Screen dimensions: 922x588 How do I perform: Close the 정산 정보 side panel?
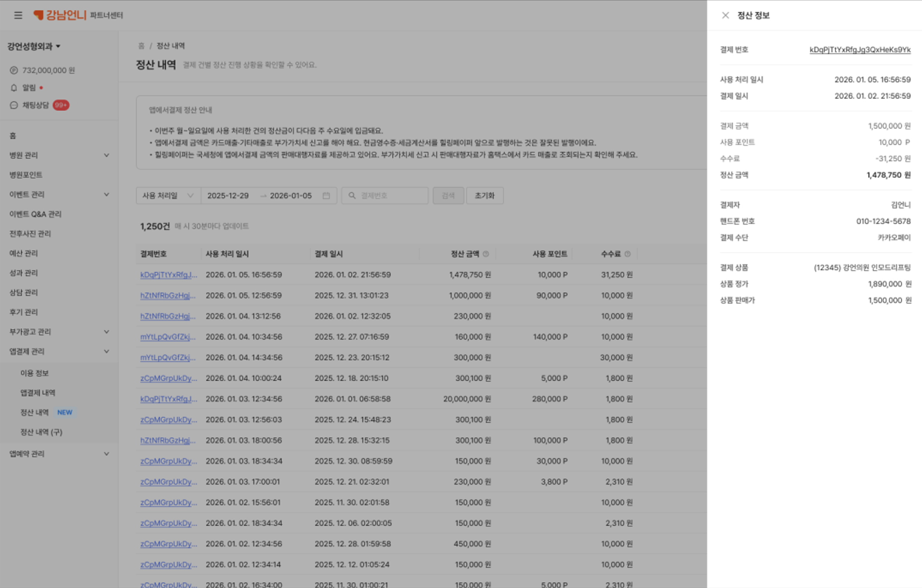coord(725,15)
